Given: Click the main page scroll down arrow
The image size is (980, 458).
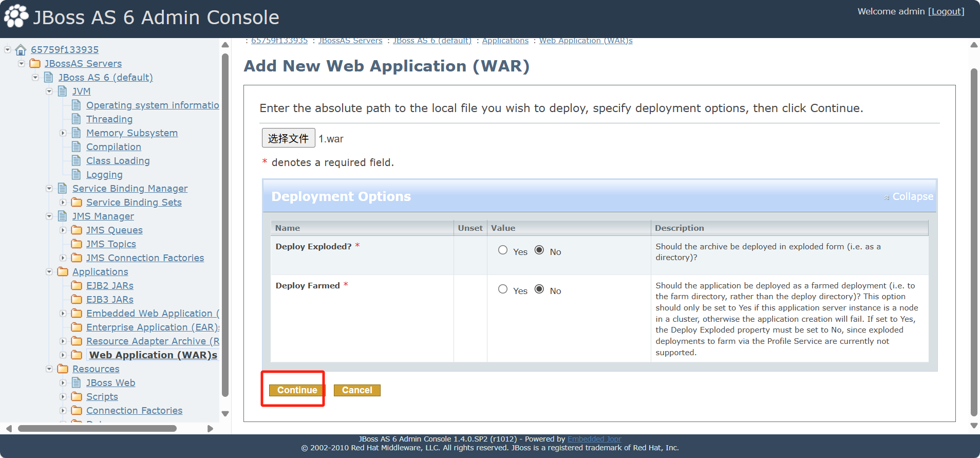Looking at the screenshot, I should (x=974, y=426).
